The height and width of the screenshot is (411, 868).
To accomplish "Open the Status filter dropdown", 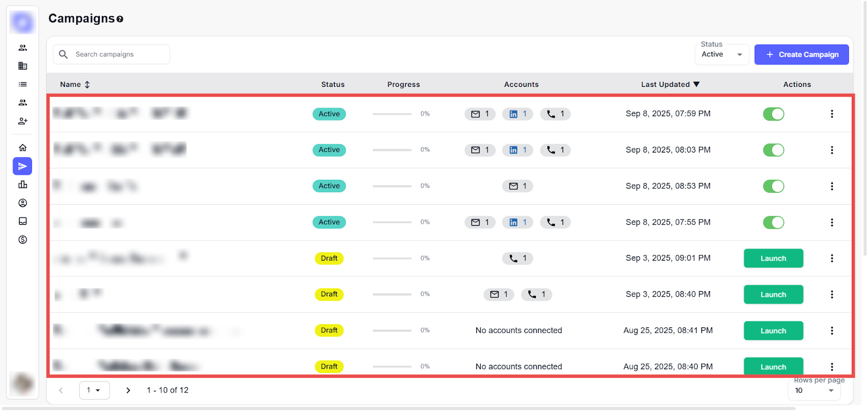I will point(722,54).
